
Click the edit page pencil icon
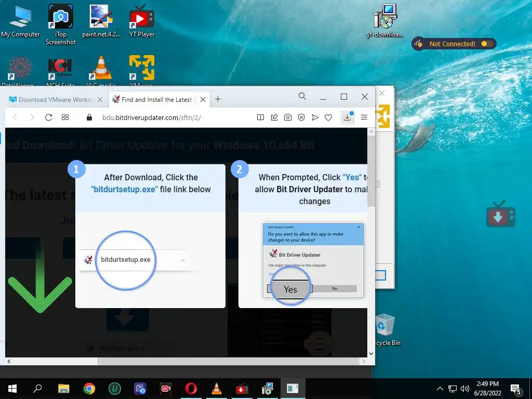click(274, 117)
